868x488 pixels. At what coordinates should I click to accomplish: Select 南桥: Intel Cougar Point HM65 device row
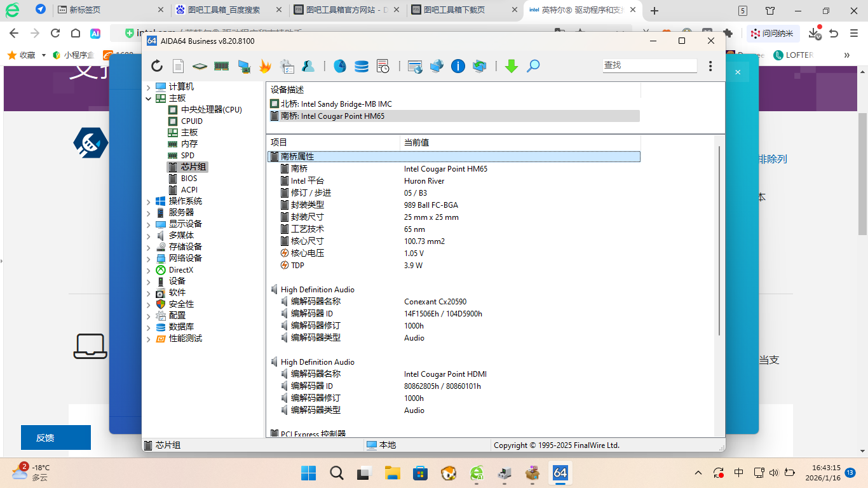click(x=454, y=116)
